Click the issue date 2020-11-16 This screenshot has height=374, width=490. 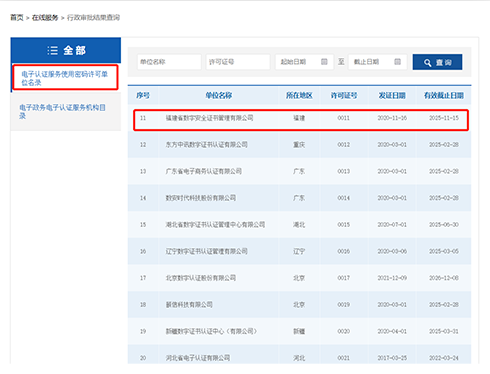pos(392,118)
